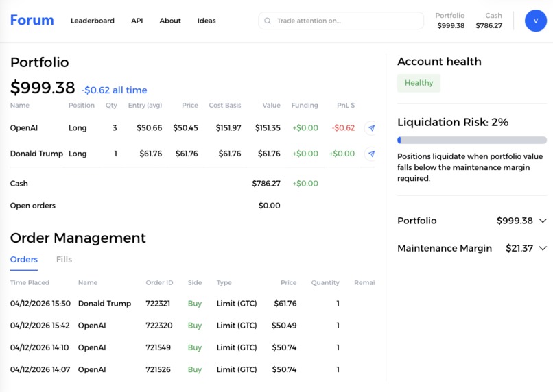
Task: Click the Quantity column header in orders
Action: pos(325,283)
